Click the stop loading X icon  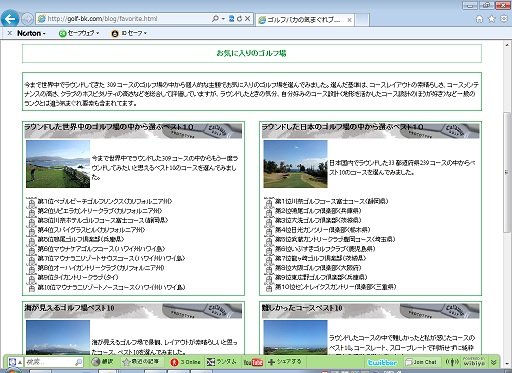point(247,19)
